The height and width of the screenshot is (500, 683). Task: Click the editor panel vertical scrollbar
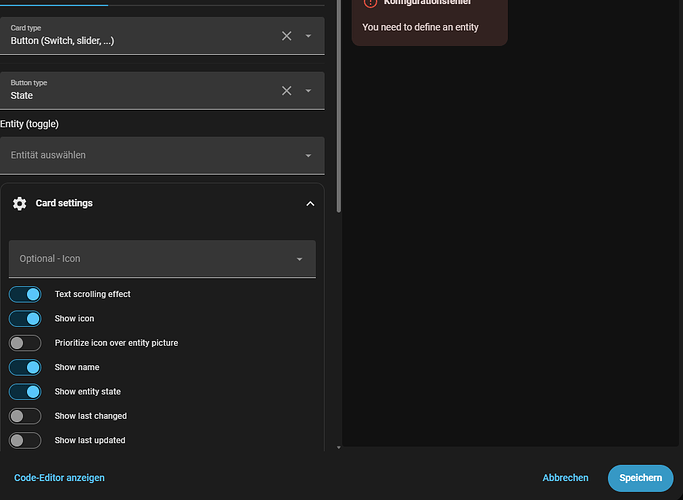338,106
